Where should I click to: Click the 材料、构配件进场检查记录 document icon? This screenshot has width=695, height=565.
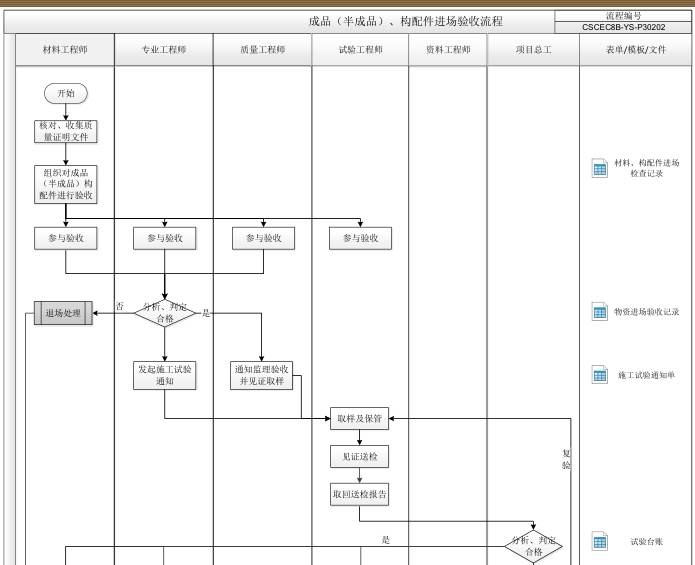pyautogui.click(x=600, y=168)
